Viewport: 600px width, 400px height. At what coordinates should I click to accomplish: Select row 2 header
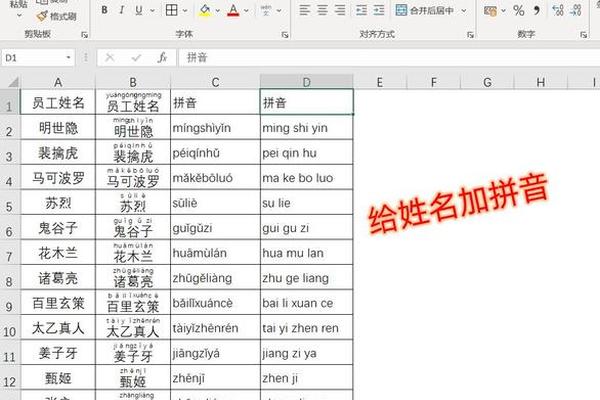(x=10, y=127)
